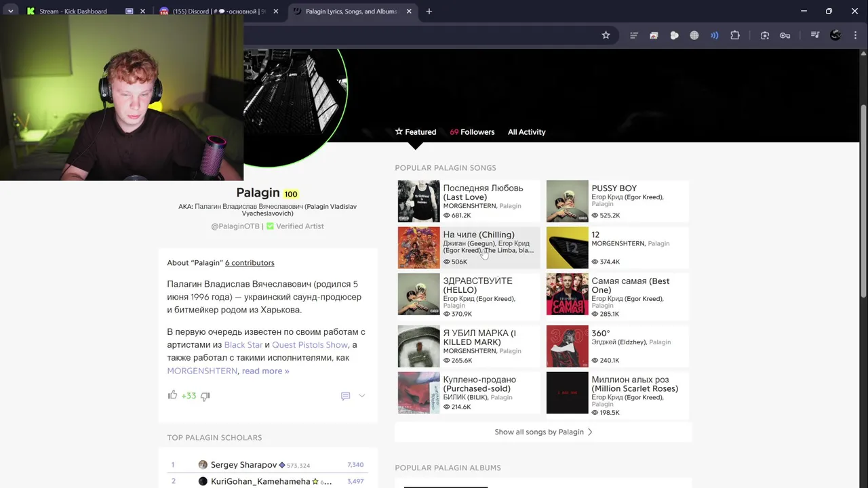The width and height of the screenshot is (868, 488).
Task: Click the text-lines extension icon beside the star
Action: 634,35
